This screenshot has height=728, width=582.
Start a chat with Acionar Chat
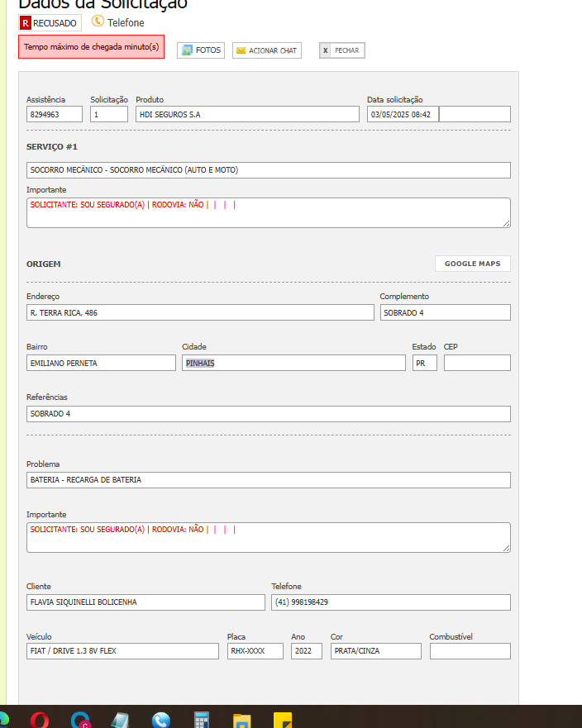coord(266,50)
